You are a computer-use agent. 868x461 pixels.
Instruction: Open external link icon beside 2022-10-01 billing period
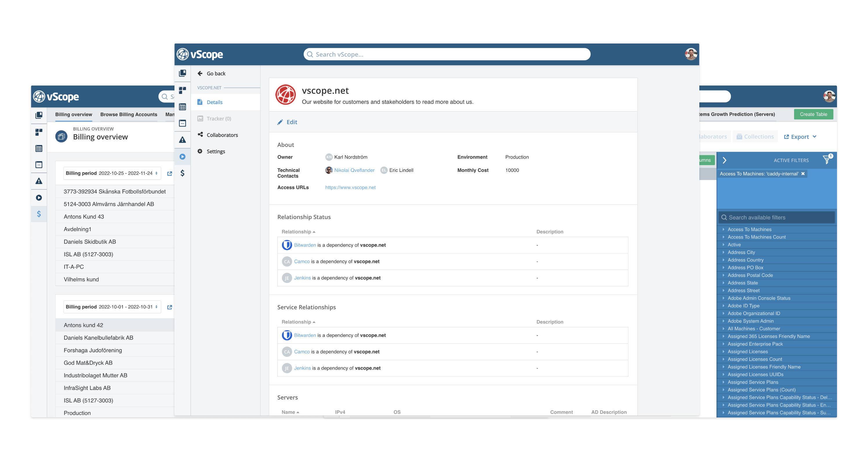pos(170,307)
